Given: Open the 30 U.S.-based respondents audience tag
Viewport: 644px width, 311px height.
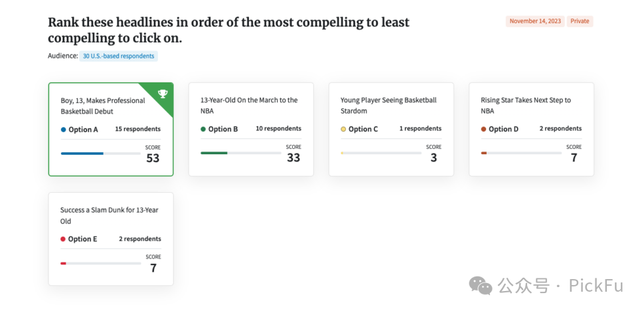Looking at the screenshot, I should pyautogui.click(x=119, y=56).
